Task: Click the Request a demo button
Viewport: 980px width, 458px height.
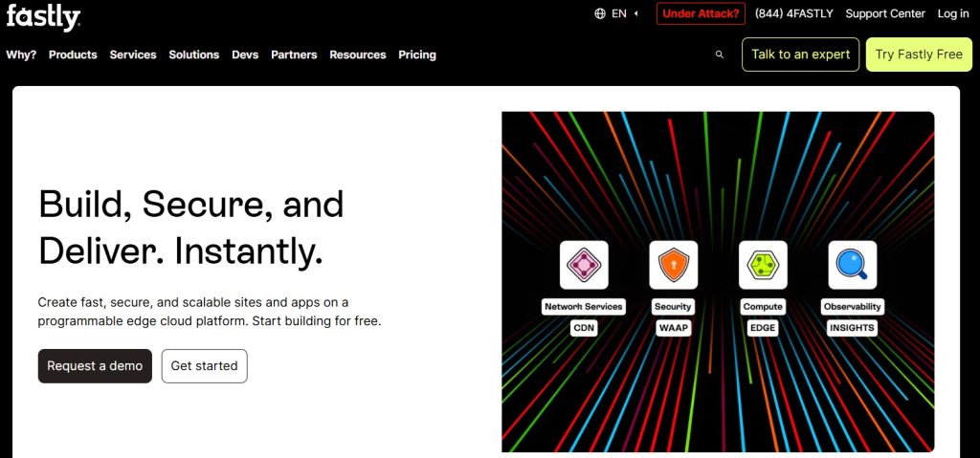Action: [x=95, y=366]
